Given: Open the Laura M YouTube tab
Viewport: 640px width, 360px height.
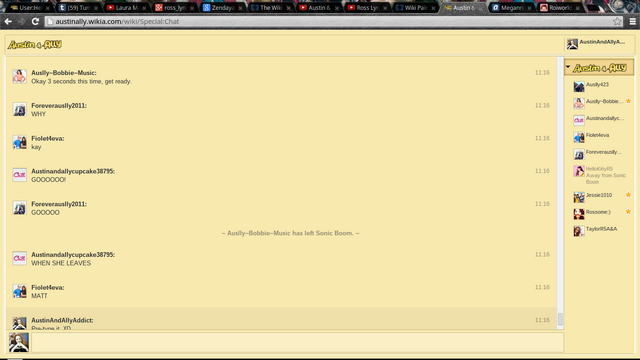Looking at the screenshot, I should pos(126,8).
